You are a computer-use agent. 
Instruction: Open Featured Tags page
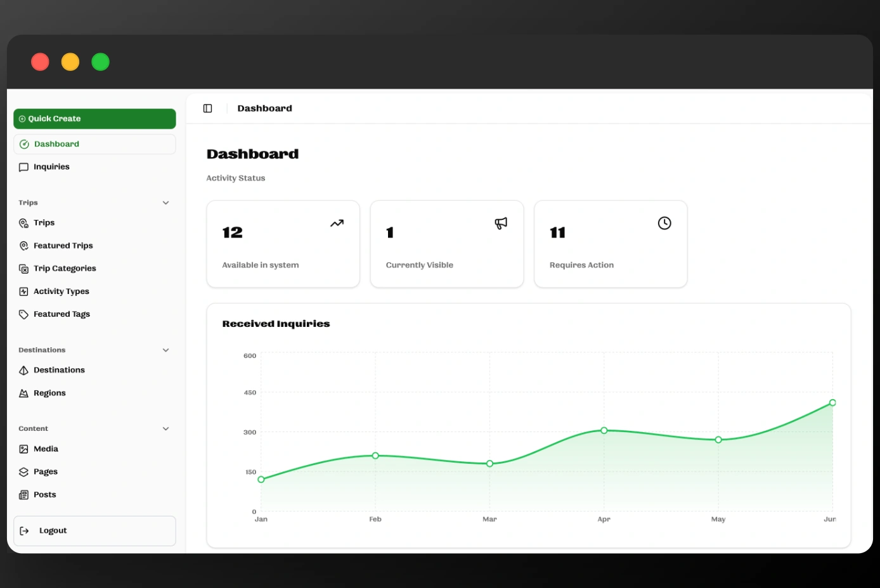(x=94, y=314)
